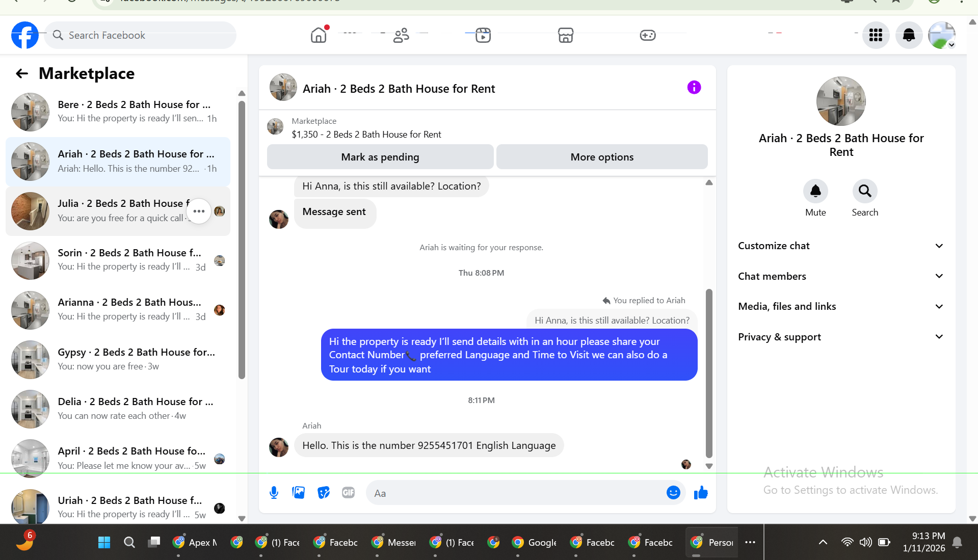
Task: Search within the conversation using magnifier
Action: (865, 191)
